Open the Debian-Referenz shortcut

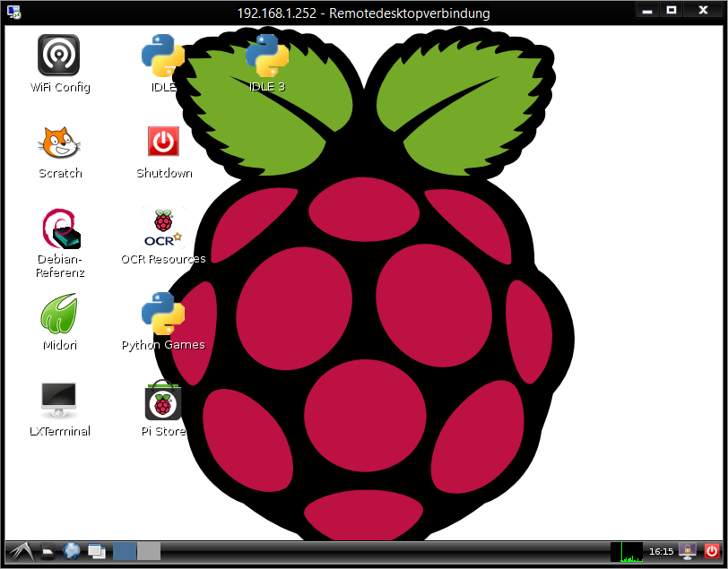(59, 228)
